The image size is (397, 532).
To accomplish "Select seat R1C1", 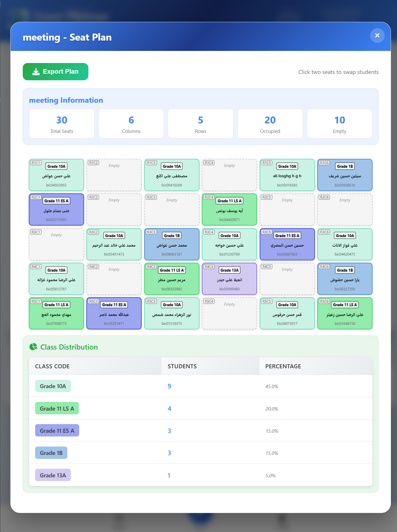I will click(x=56, y=175).
